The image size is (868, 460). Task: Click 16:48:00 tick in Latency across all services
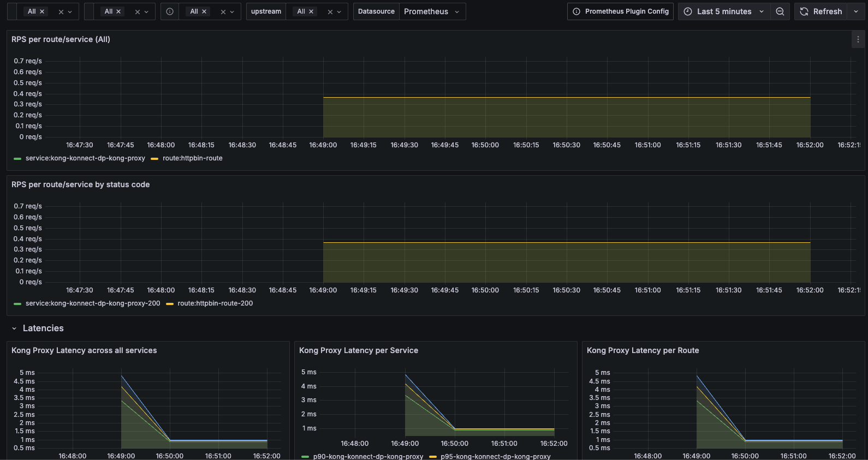pos(73,456)
